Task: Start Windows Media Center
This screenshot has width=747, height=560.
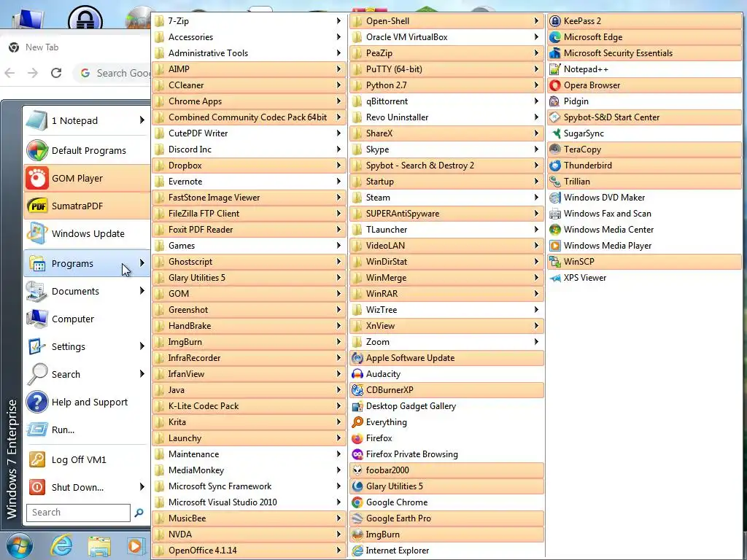Action: [644, 230]
